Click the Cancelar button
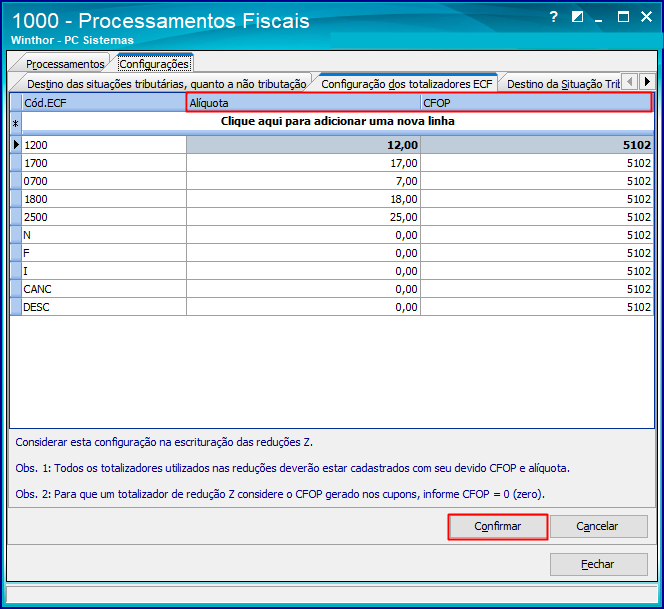This screenshot has height=609, width=664. click(598, 526)
